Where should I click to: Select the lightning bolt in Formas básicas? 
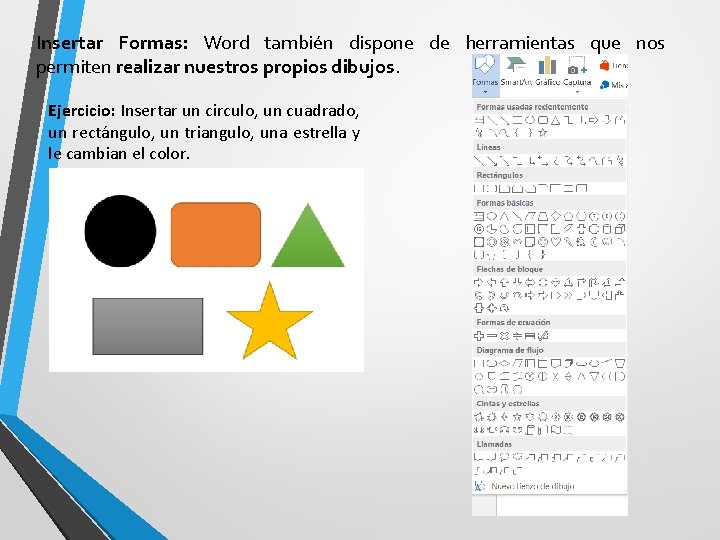point(568,242)
